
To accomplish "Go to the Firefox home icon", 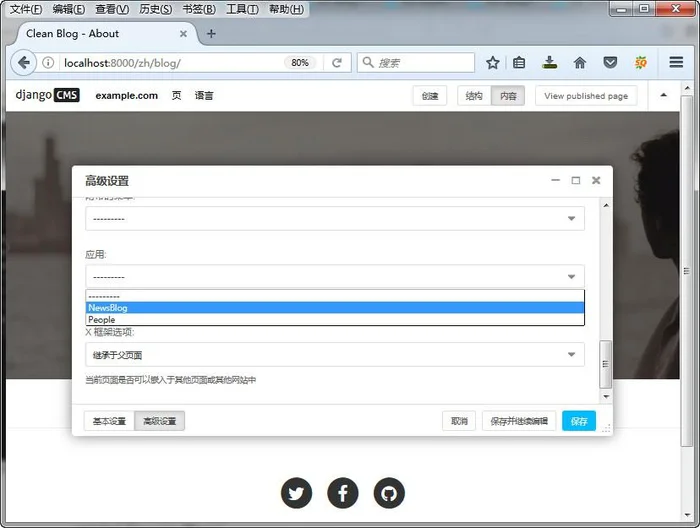I will (579, 63).
